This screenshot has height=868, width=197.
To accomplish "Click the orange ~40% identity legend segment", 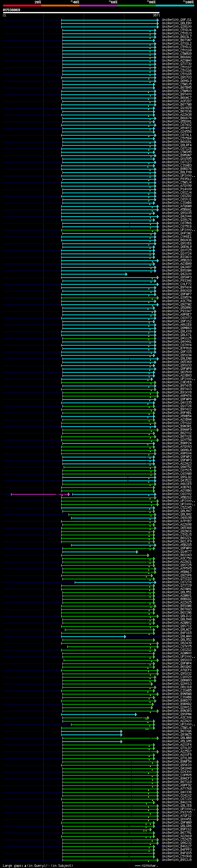I will coord(60,6).
